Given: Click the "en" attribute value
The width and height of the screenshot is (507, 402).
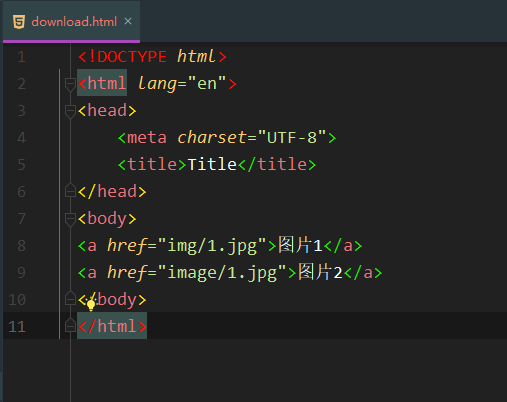Looking at the screenshot, I should (207, 83).
